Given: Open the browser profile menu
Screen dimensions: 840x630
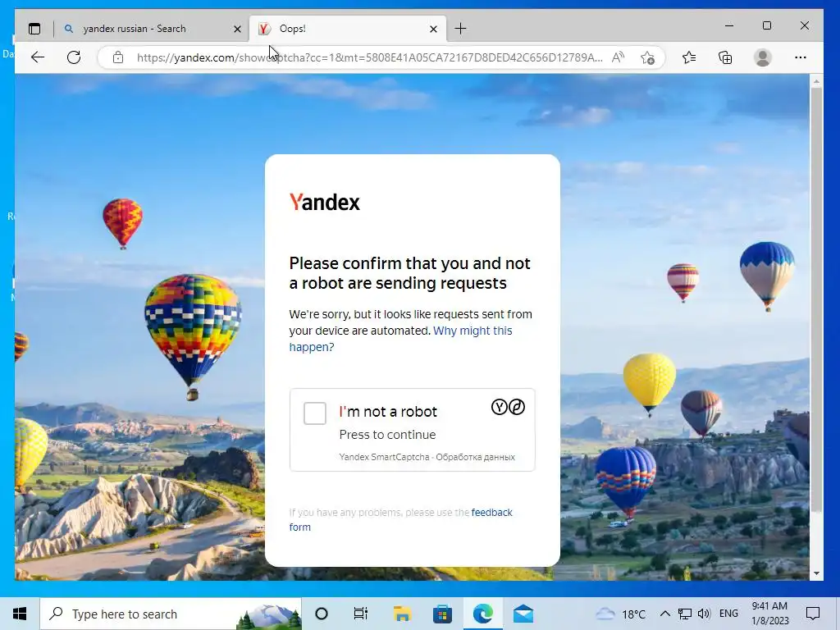Looking at the screenshot, I should point(762,57).
